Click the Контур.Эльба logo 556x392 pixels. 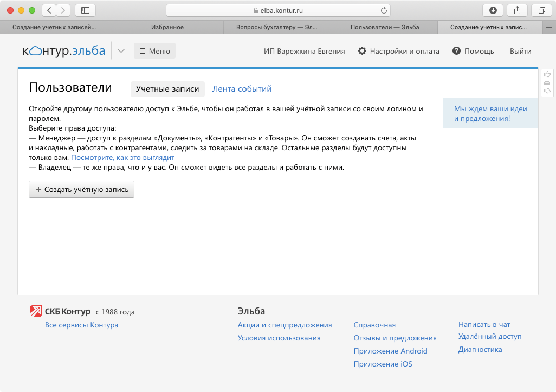[64, 51]
